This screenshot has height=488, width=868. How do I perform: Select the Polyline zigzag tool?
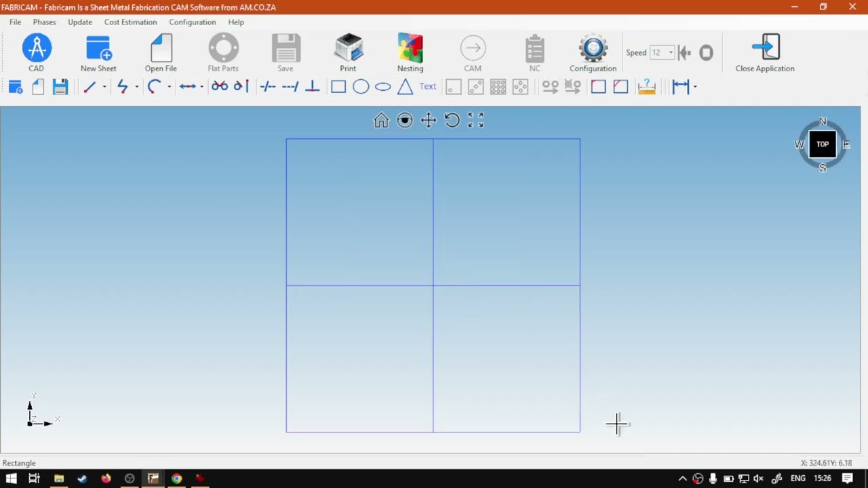pyautogui.click(x=122, y=87)
